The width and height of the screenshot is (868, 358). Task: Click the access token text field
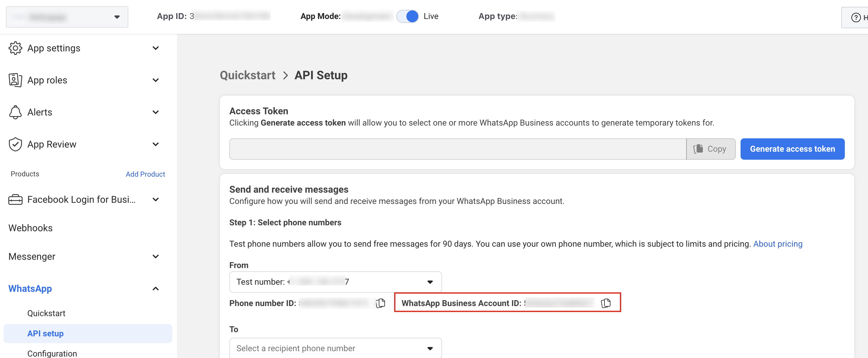(x=457, y=149)
